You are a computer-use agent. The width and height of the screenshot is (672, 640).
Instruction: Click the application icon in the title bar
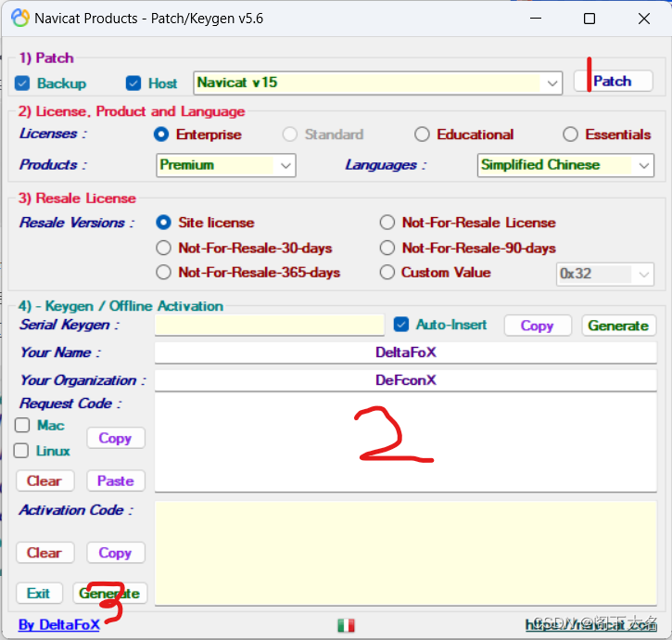20,18
